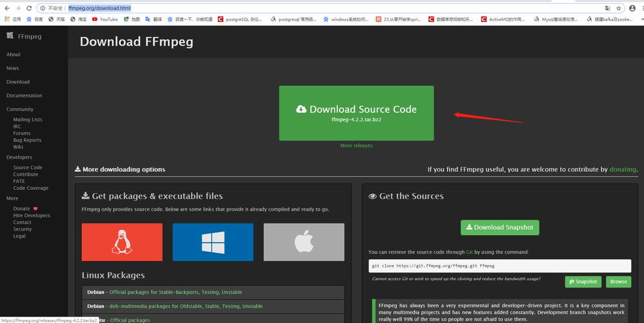The image size is (644, 323).
Task: Open Hire Developers link
Action: [x=32, y=215]
